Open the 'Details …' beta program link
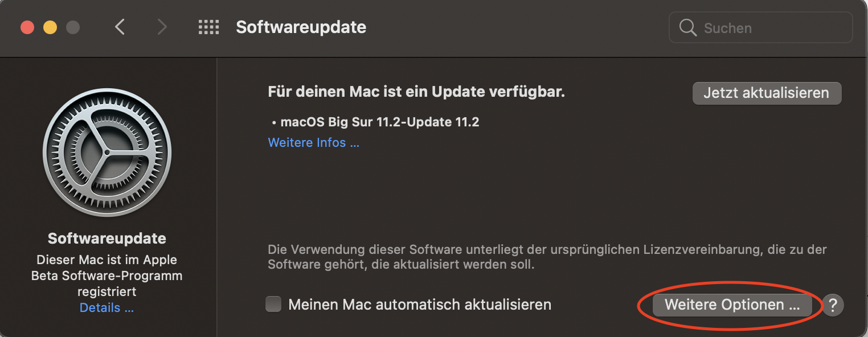The width and height of the screenshot is (868, 337). [107, 308]
